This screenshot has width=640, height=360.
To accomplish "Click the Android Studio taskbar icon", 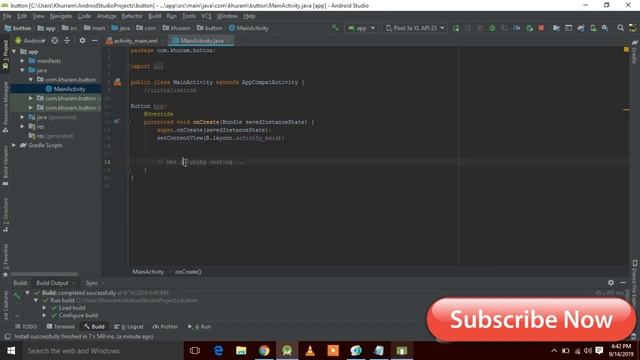I will 287,351.
